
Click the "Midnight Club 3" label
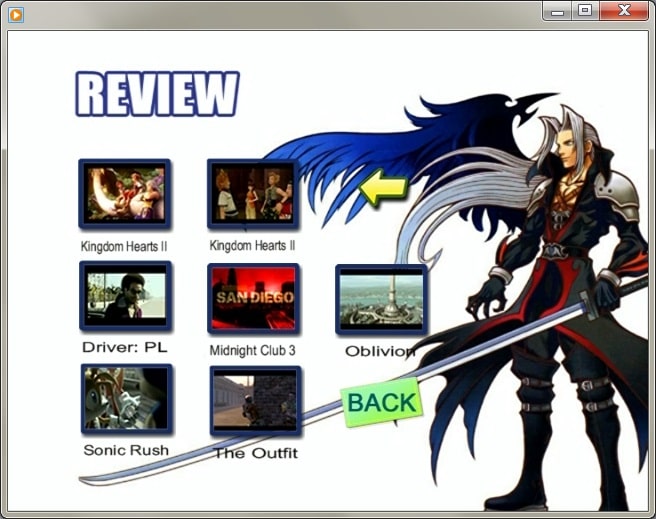click(x=252, y=350)
